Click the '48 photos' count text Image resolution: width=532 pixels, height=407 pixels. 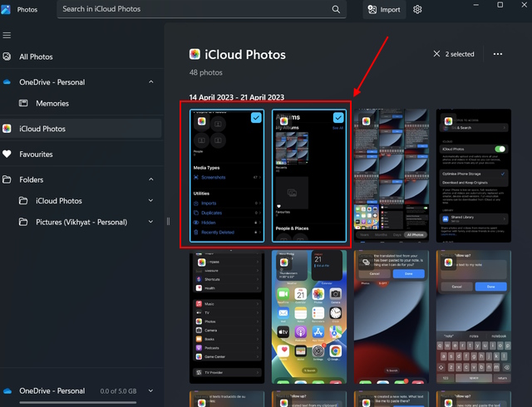tap(206, 72)
